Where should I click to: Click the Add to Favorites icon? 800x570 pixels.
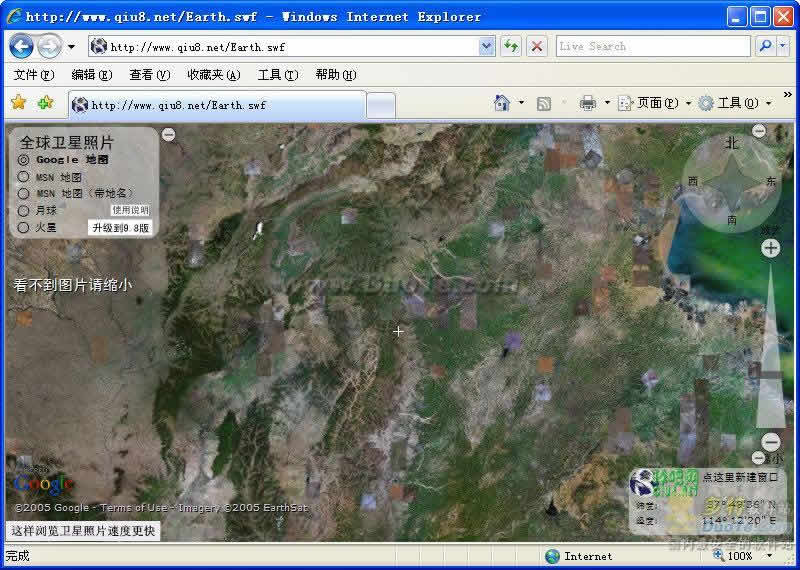tap(45, 103)
